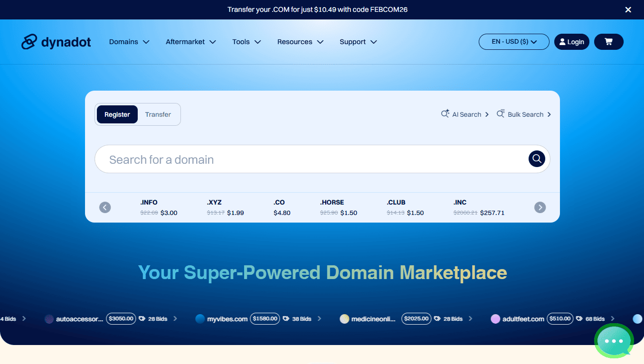This screenshot has width=644, height=364.
Task: Switch search mode to Transfer
Action: (x=158, y=114)
